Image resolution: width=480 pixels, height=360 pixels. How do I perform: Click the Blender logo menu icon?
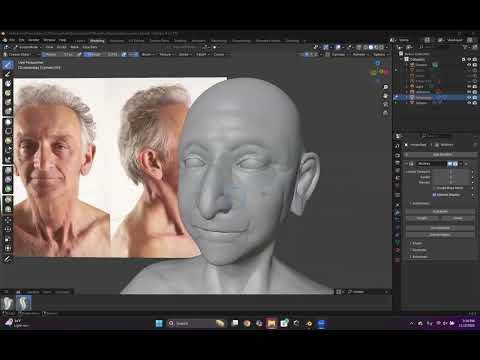coord(5,40)
